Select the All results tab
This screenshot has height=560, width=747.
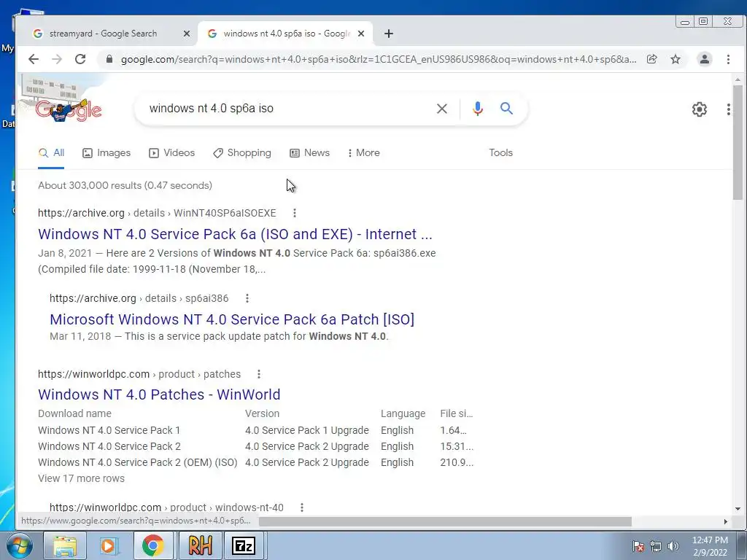point(52,153)
